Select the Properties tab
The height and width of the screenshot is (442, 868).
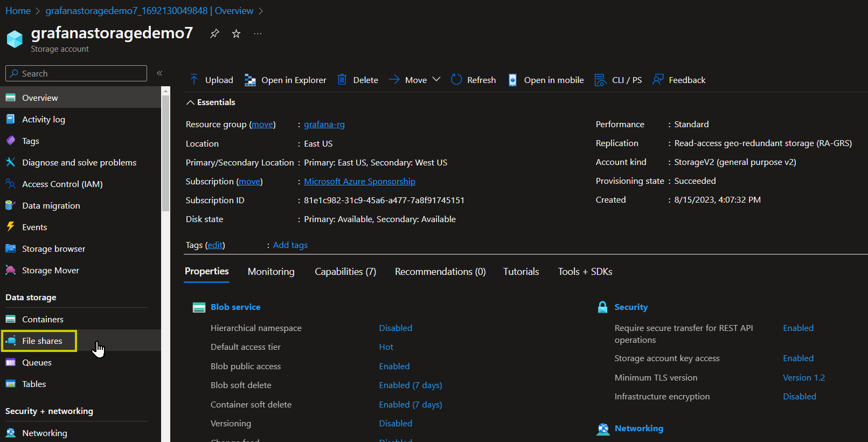[207, 271]
